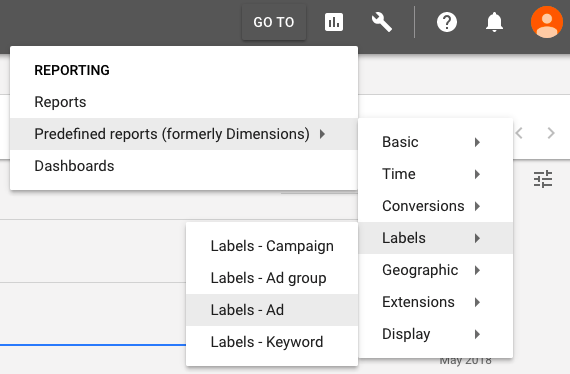Open the Reports bar chart icon

tap(334, 22)
